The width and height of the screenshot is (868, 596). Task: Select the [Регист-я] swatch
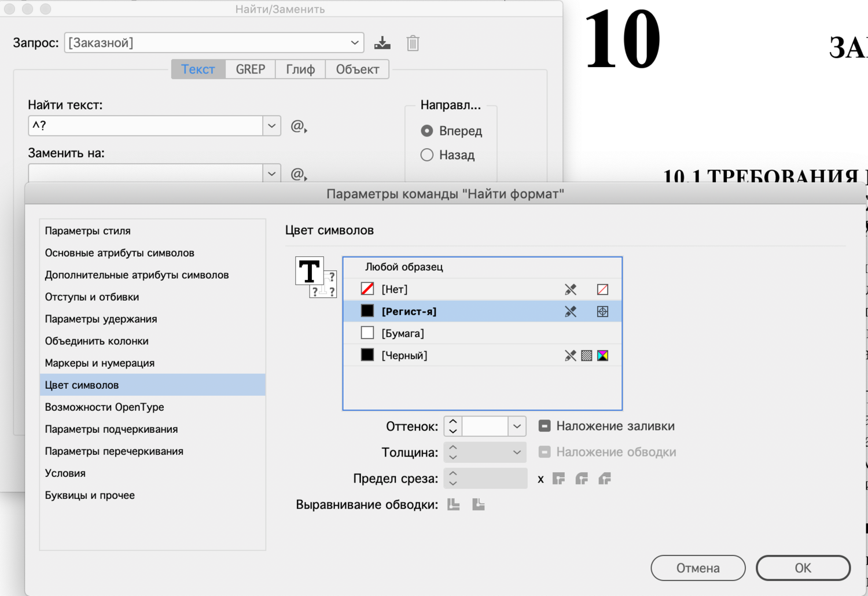pos(483,311)
